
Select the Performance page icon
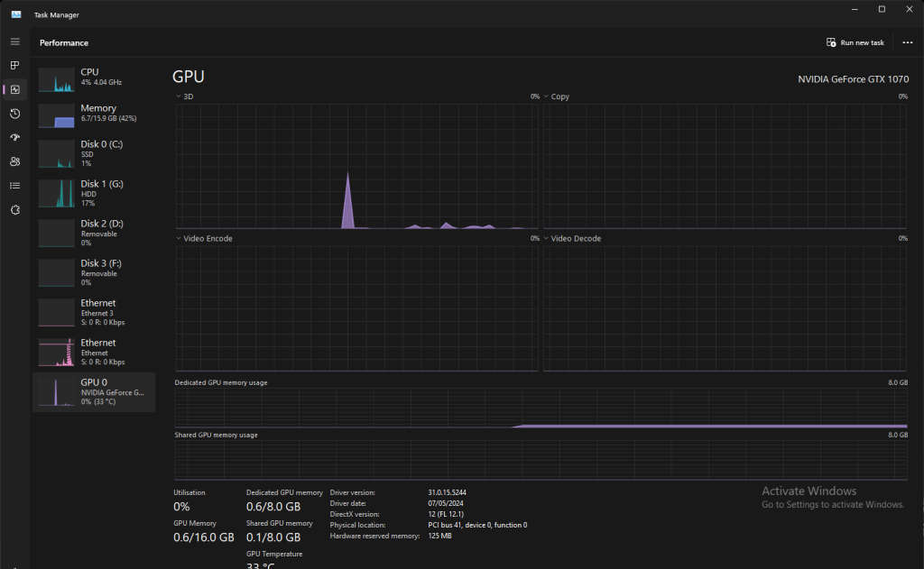point(14,89)
